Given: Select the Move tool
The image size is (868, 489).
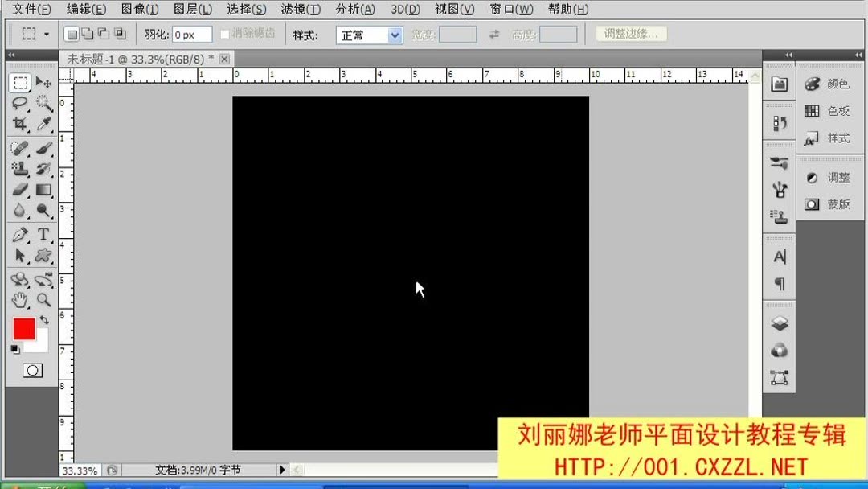Looking at the screenshot, I should (46, 80).
